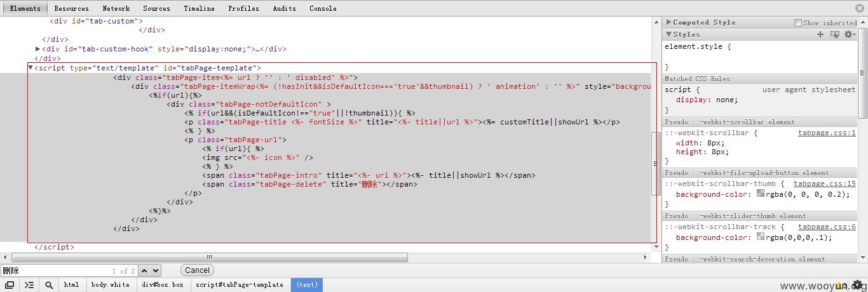Viewport: 868px width, 292px height.
Task: Click the dock/undock DevTools icon
Action: (x=10, y=285)
